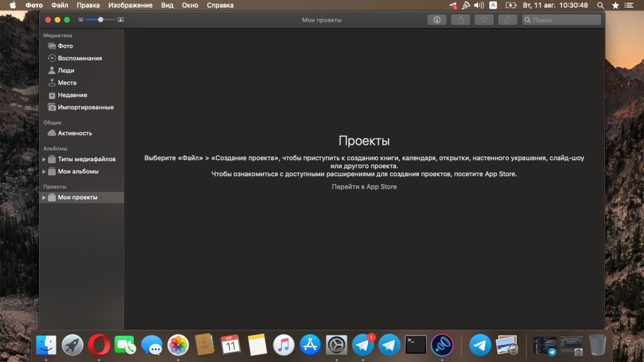Click the info (i) toolbar button

(x=437, y=20)
